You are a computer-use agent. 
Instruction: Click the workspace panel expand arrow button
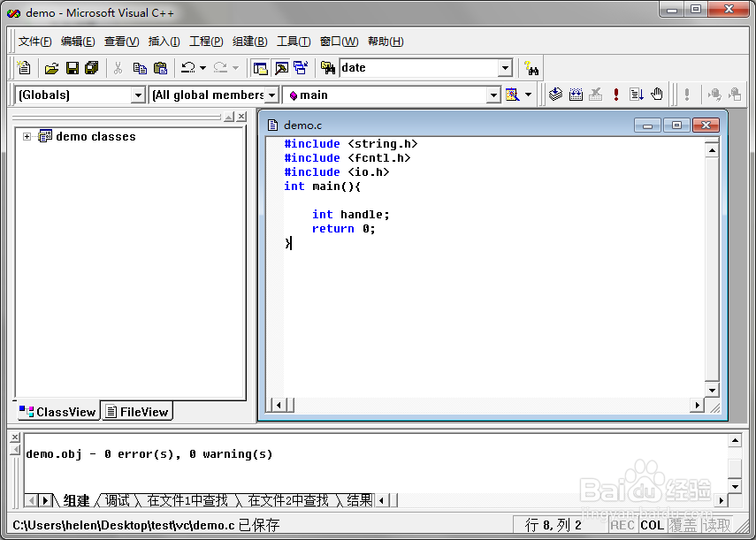click(229, 117)
